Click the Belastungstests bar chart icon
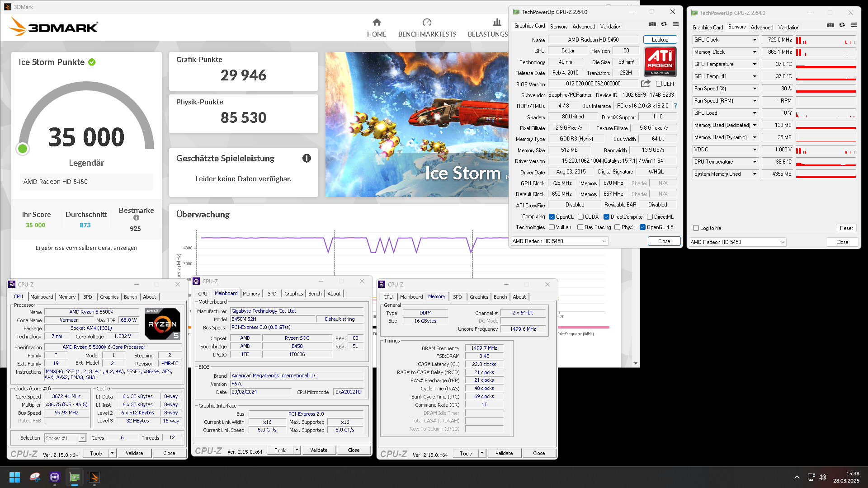The image size is (868, 488). pos(497,22)
